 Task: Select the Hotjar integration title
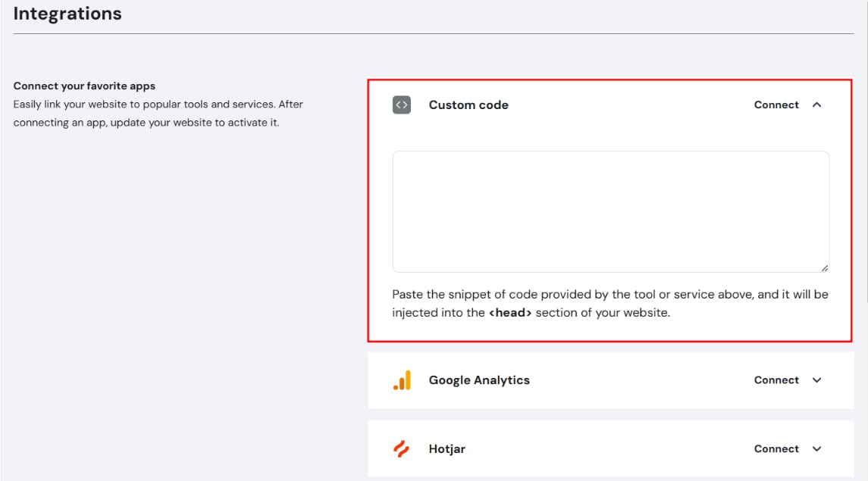coord(447,449)
